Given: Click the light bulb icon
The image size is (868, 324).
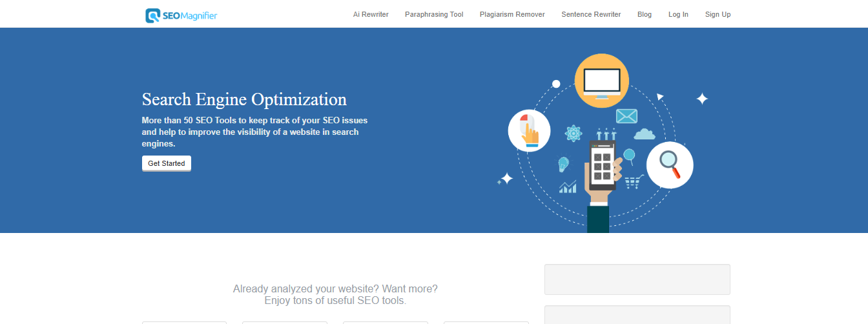Looking at the screenshot, I should (x=563, y=165).
